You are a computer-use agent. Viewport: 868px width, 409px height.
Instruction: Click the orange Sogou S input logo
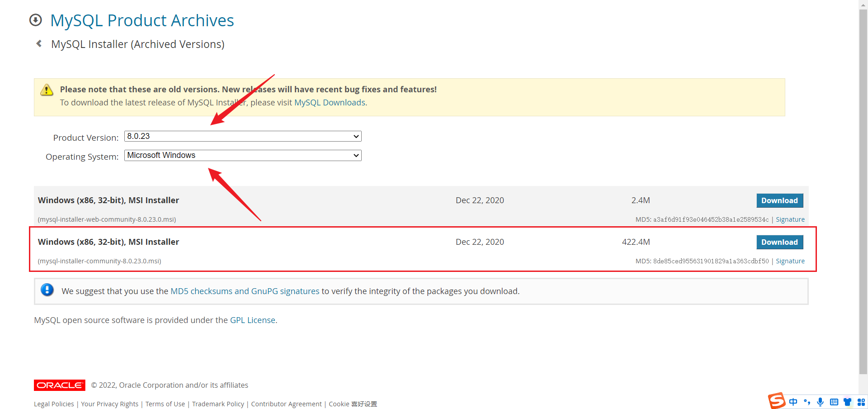click(x=777, y=400)
